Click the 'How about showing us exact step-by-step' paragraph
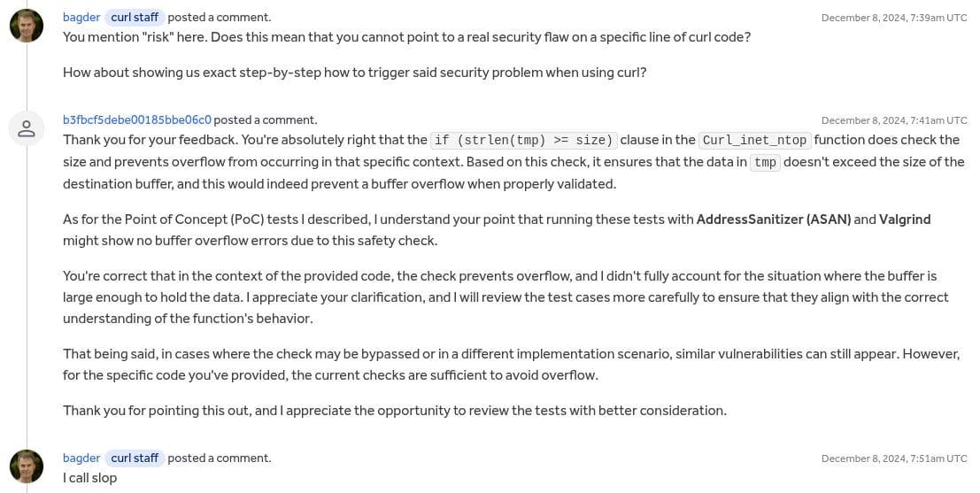The height and width of the screenshot is (493, 980). click(354, 73)
